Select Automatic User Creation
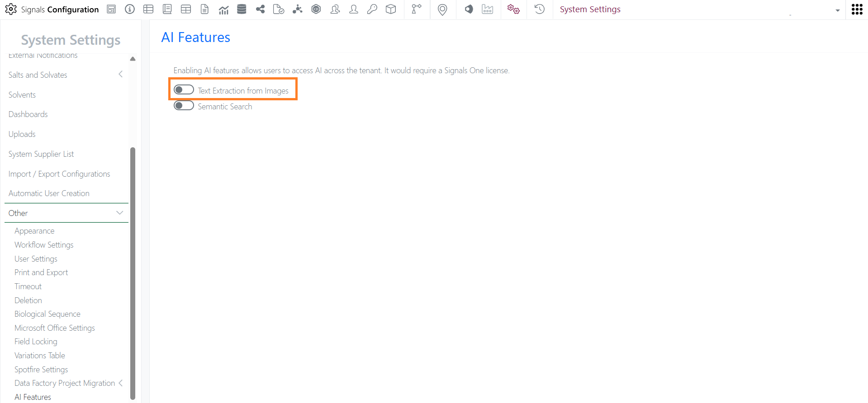Image resolution: width=868 pixels, height=403 pixels. [x=49, y=193]
